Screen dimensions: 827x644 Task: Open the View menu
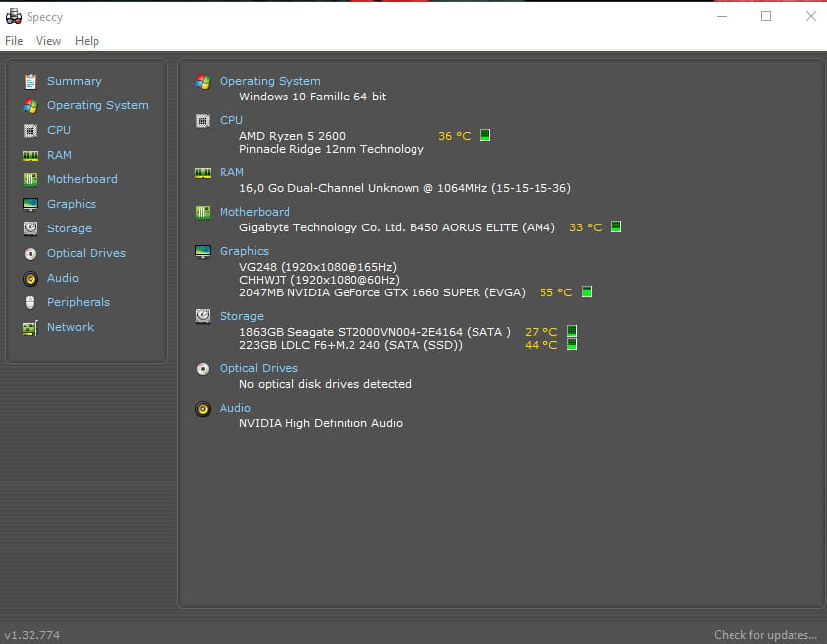48,41
